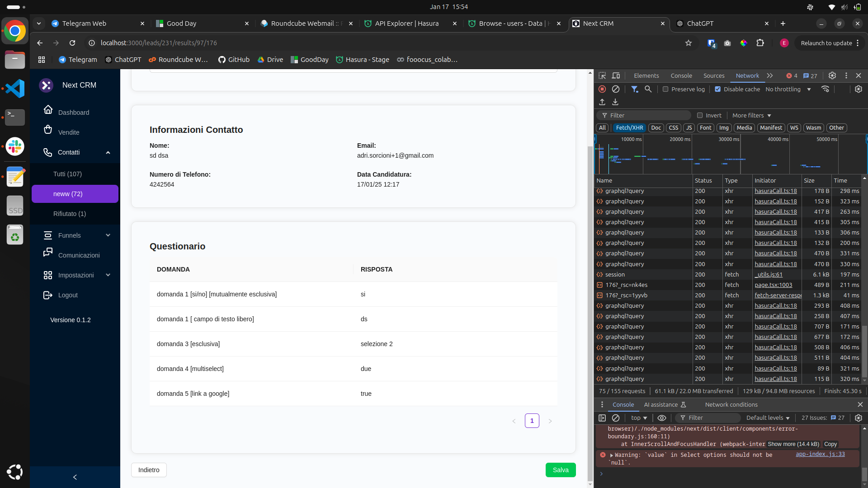The height and width of the screenshot is (488, 868).
Task: Switch to the Elements DevTools tab
Action: coord(646,75)
